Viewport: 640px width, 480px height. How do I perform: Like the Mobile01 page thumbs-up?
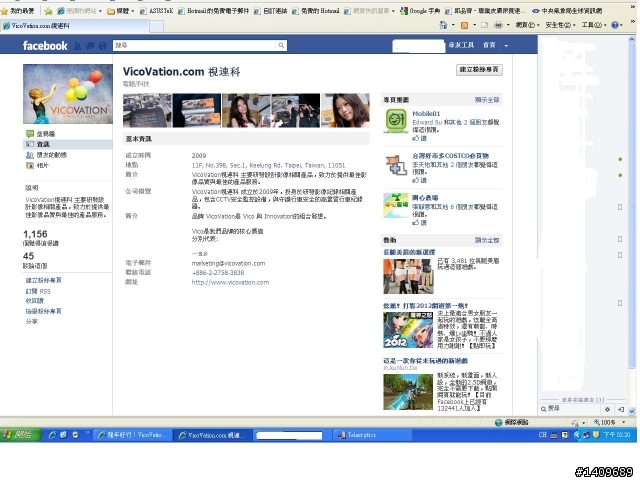(419, 138)
